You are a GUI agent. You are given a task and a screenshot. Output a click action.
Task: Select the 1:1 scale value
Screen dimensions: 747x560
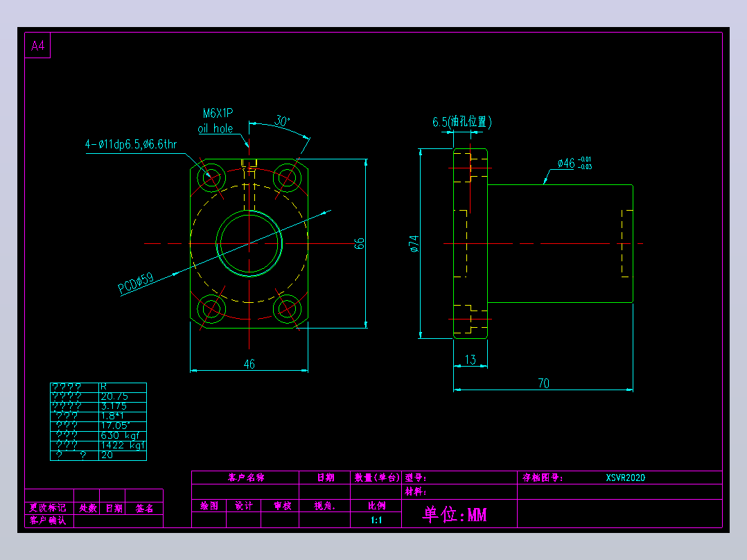tap(376, 520)
